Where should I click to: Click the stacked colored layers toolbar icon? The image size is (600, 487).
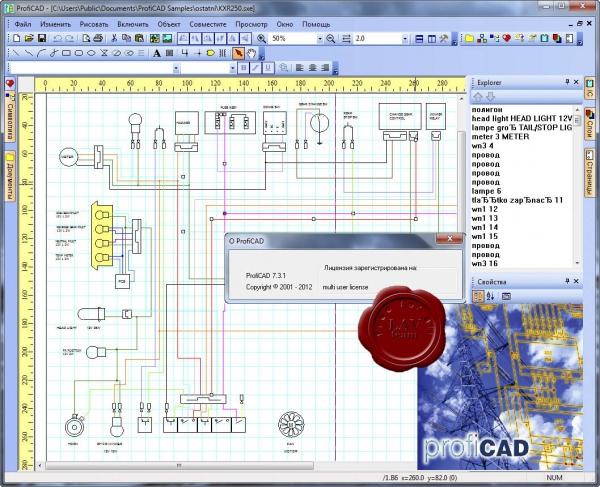click(557, 38)
